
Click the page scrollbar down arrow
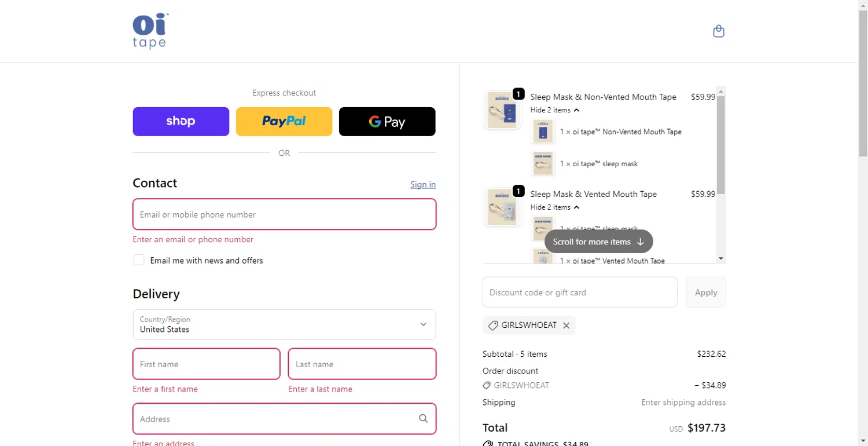(x=863, y=441)
